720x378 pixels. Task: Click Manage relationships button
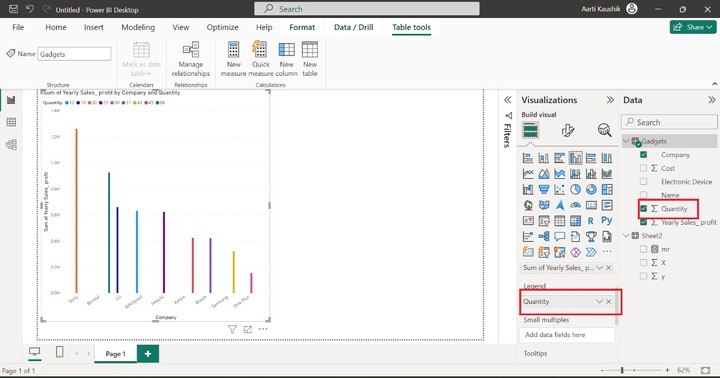[191, 59]
